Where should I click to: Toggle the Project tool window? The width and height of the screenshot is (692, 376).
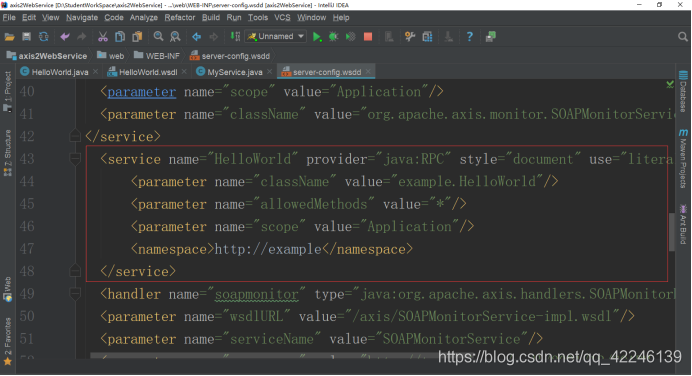point(8,92)
